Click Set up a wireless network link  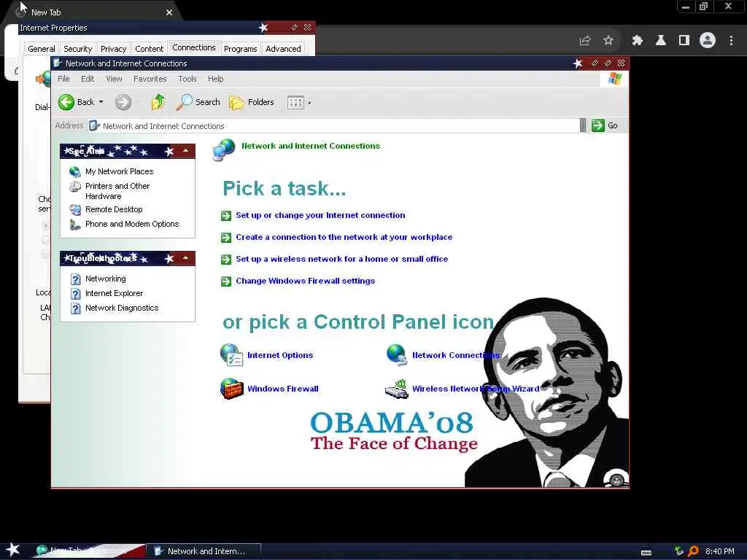342,259
